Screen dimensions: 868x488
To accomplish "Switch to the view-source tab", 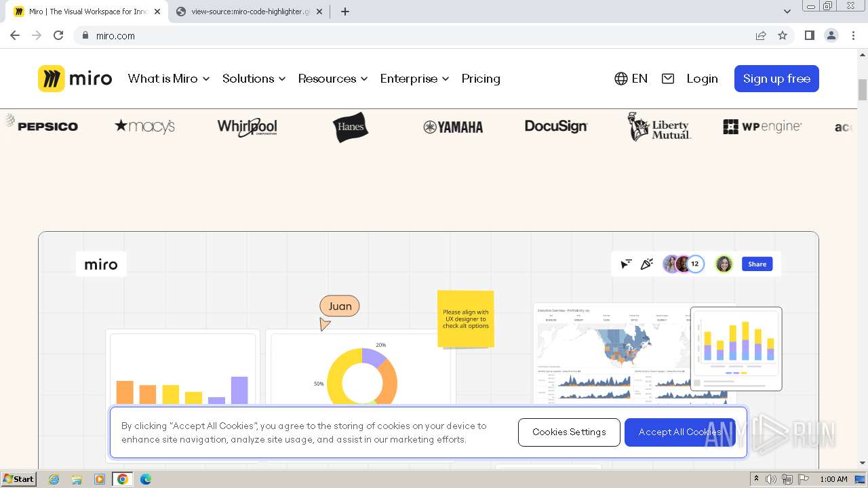I will (x=250, y=12).
